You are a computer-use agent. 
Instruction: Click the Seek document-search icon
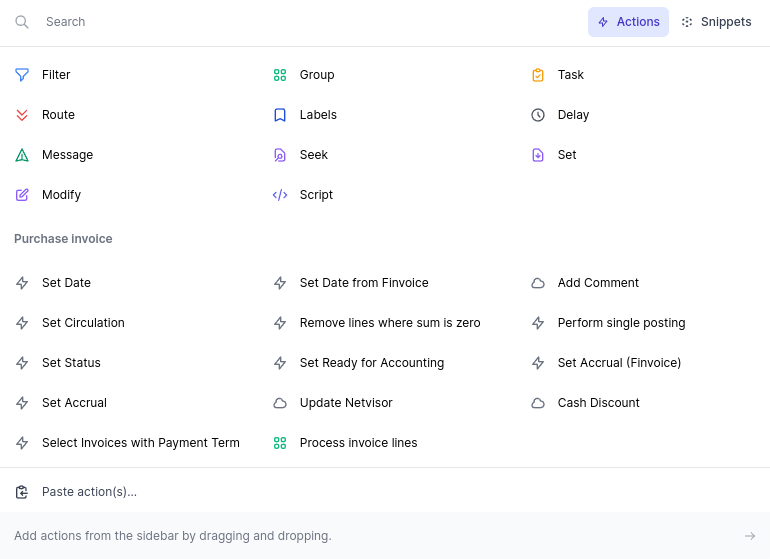click(x=280, y=155)
